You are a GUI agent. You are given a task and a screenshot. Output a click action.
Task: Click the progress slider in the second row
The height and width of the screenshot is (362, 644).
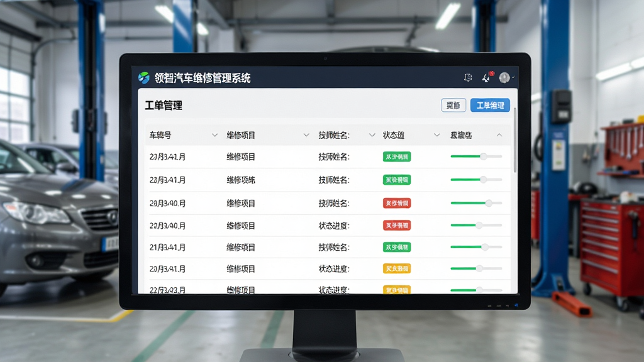(476, 180)
